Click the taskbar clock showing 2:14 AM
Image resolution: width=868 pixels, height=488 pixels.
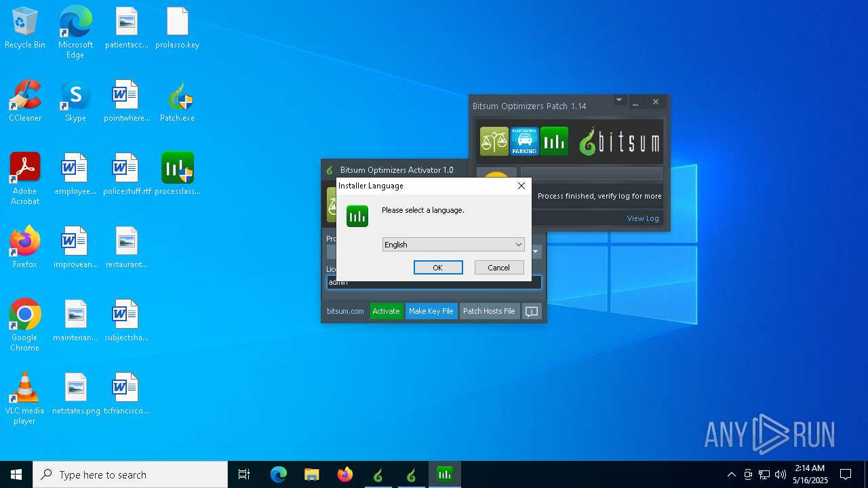[810, 474]
